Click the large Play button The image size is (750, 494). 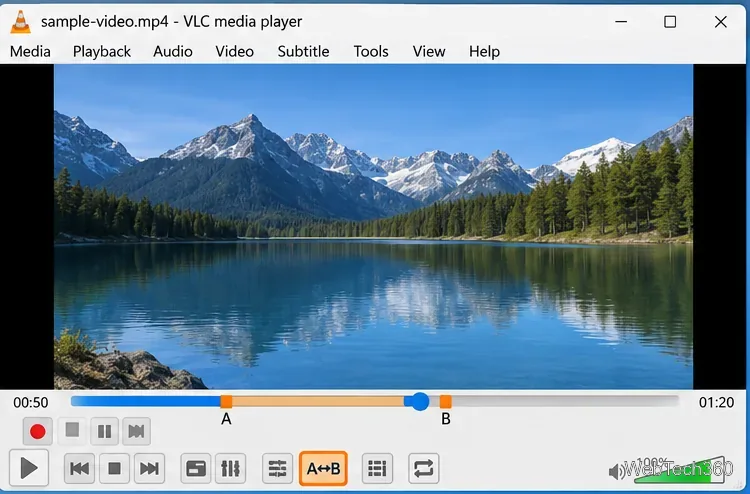[x=29, y=468]
